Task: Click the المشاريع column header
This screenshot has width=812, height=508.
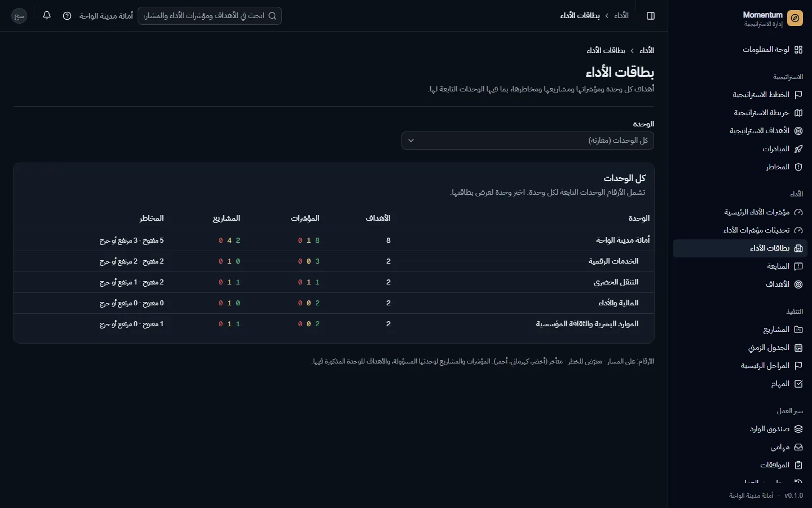Action: click(x=226, y=218)
